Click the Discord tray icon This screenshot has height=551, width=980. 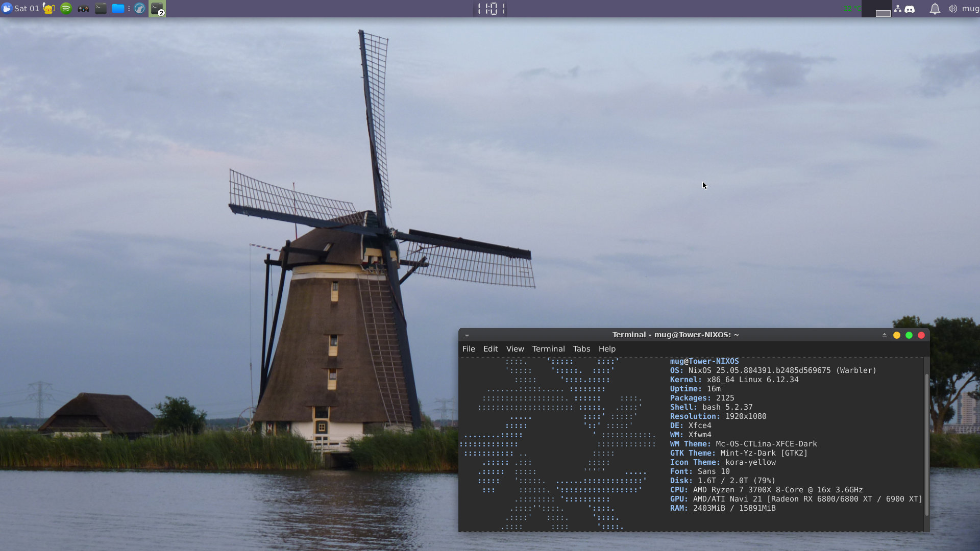910,9
